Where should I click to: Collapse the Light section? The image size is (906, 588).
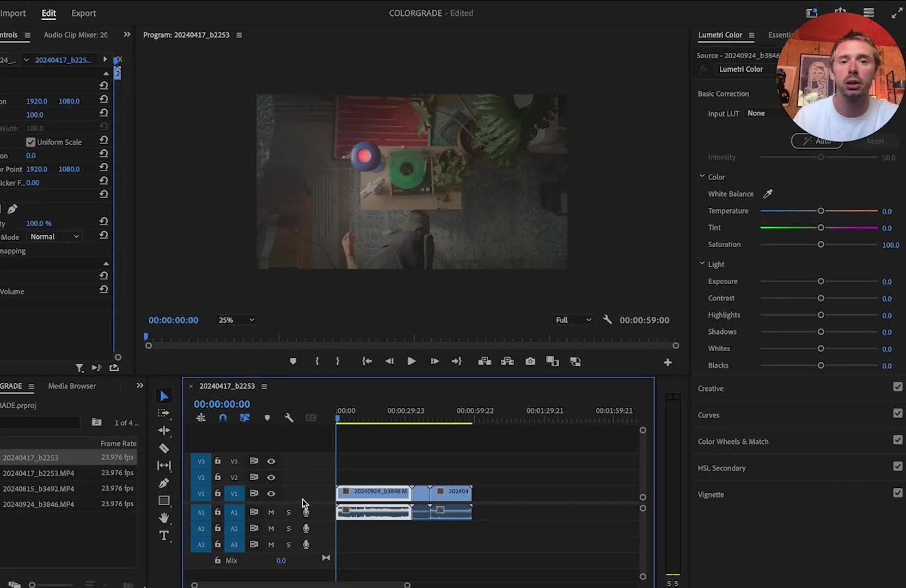[x=702, y=264]
